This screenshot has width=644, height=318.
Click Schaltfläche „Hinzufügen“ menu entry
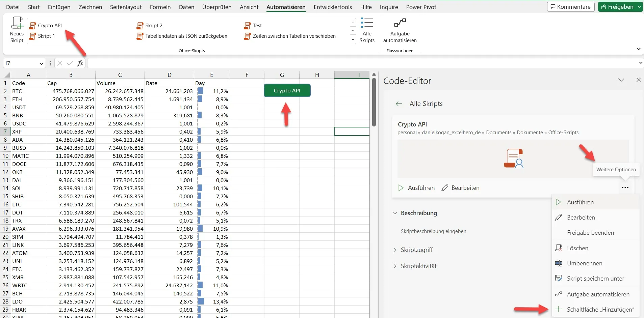[x=600, y=310]
